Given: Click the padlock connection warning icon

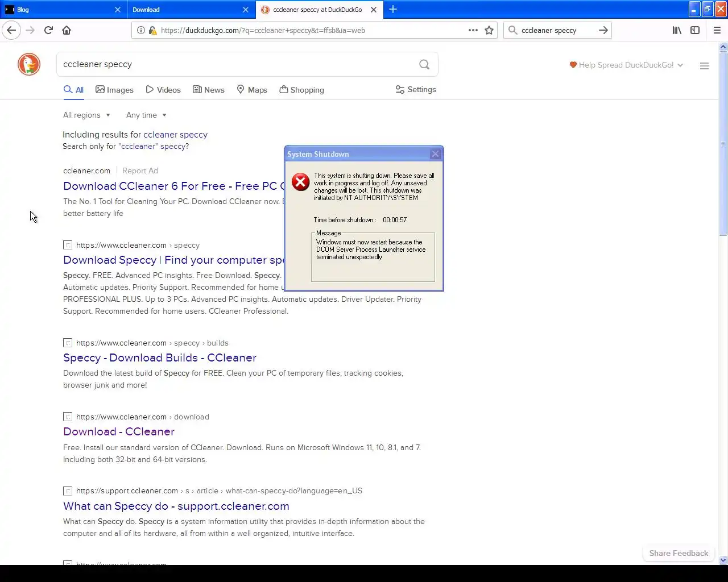Looking at the screenshot, I should (x=152, y=30).
